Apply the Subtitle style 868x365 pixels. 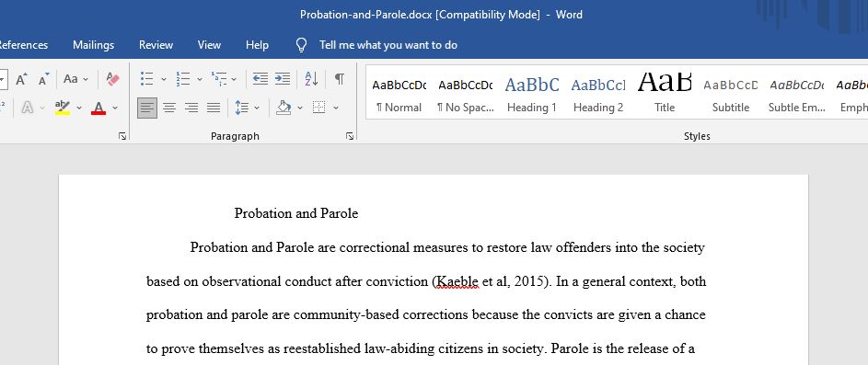coord(731,92)
